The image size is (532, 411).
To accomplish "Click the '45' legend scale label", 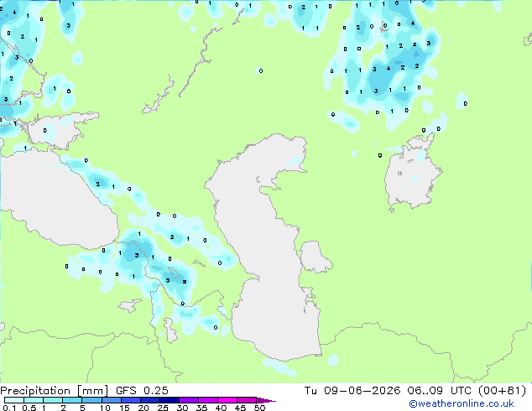I will click(240, 408).
